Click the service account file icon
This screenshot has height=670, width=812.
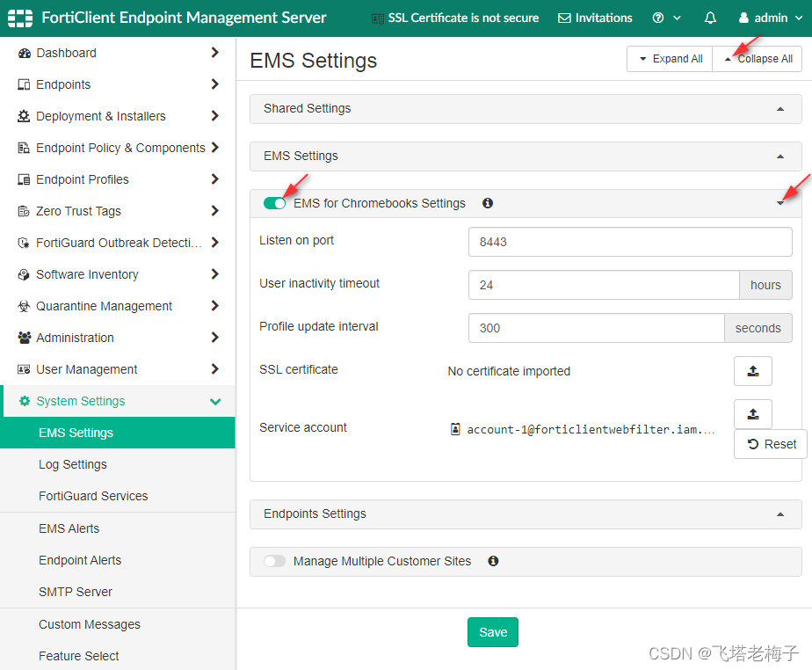tap(455, 429)
